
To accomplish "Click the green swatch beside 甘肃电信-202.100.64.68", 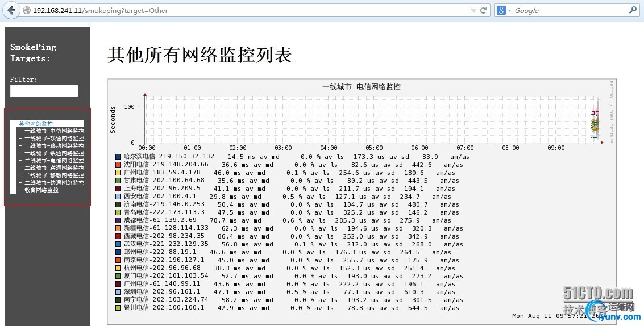I will coord(118,181).
